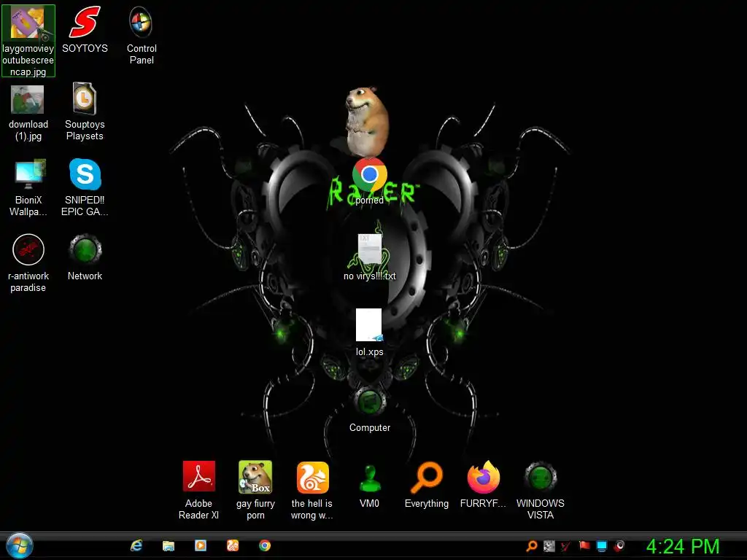Click the Windows Start orb
747x560 pixels.
(x=20, y=545)
